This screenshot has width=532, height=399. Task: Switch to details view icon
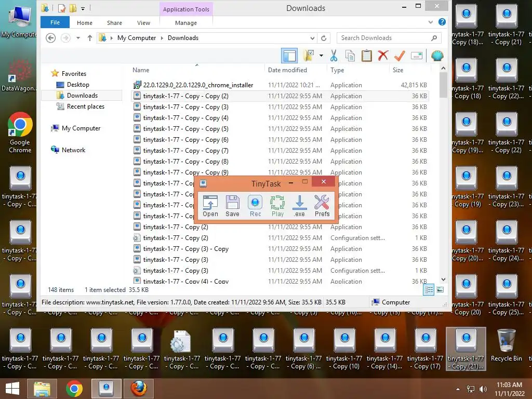[429, 290]
